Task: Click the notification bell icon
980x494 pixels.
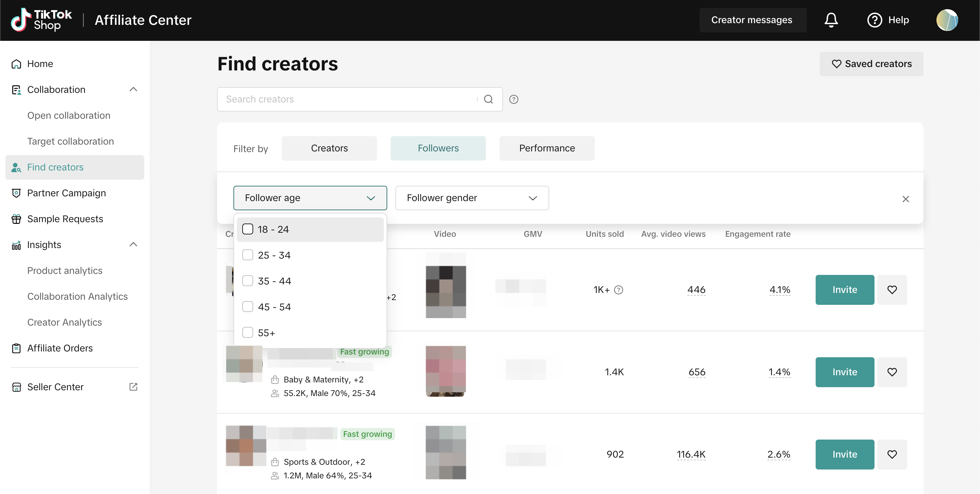Action: (831, 20)
